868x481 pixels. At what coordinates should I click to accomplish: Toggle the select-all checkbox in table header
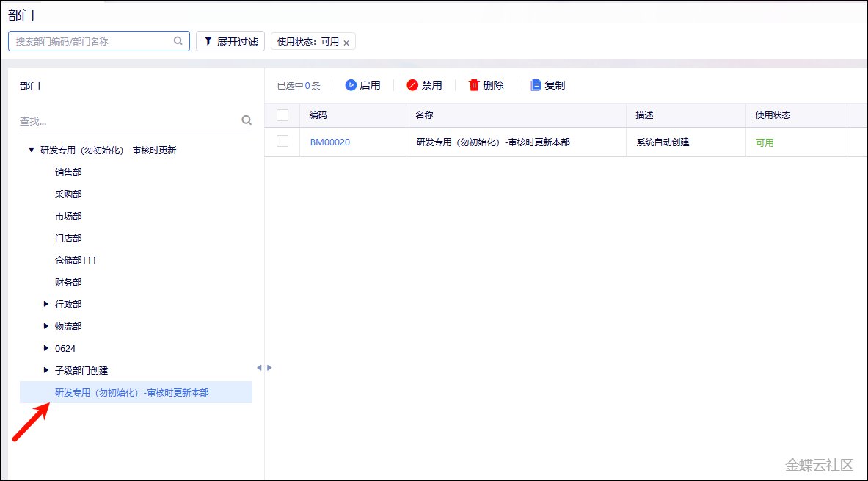point(282,115)
